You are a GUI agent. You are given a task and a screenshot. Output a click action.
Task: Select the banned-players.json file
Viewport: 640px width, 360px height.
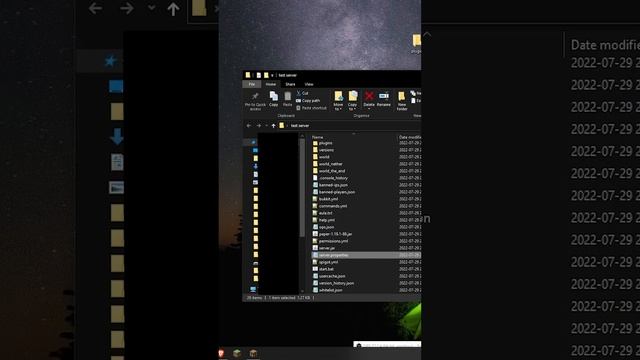[333, 192]
